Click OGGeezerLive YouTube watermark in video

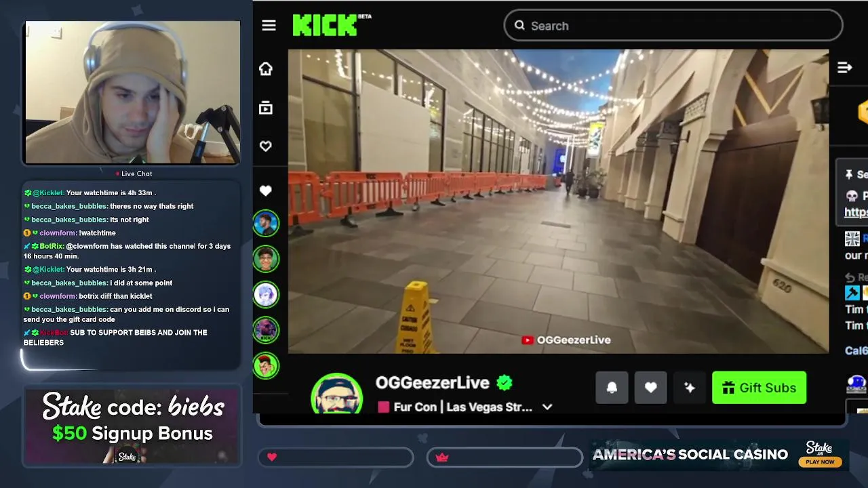pos(566,340)
